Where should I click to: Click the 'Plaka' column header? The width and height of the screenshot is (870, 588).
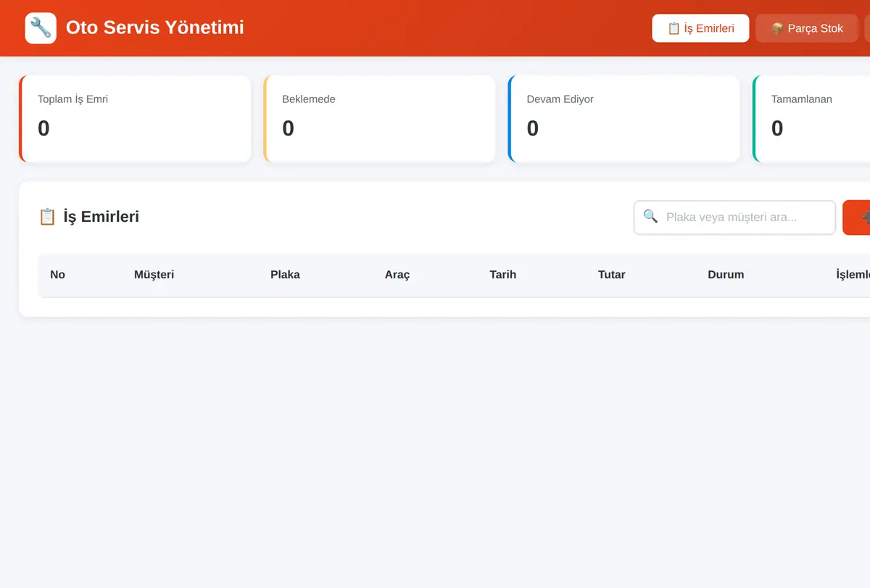[285, 275]
